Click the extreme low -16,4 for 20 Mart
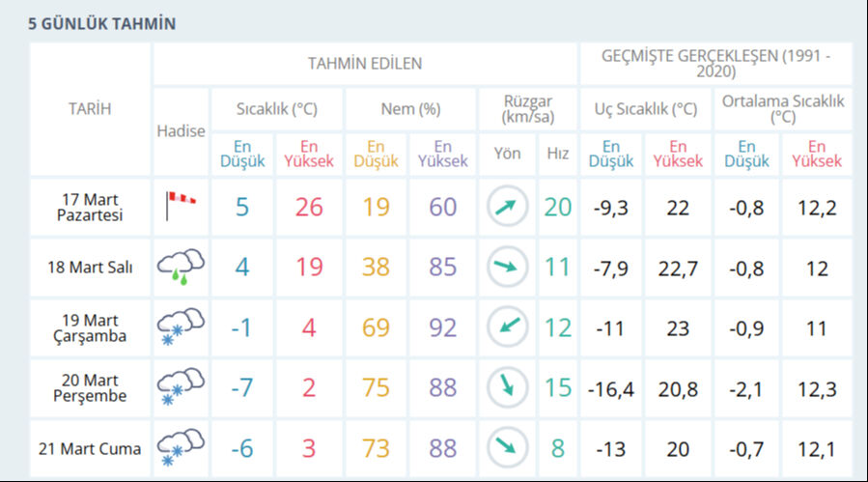The image size is (868, 482). tap(610, 389)
